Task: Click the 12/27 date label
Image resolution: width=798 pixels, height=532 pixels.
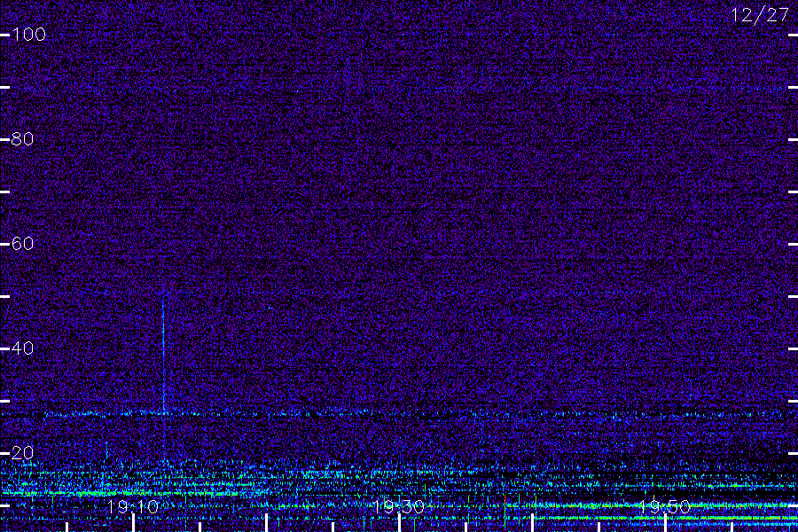Action: (x=760, y=15)
